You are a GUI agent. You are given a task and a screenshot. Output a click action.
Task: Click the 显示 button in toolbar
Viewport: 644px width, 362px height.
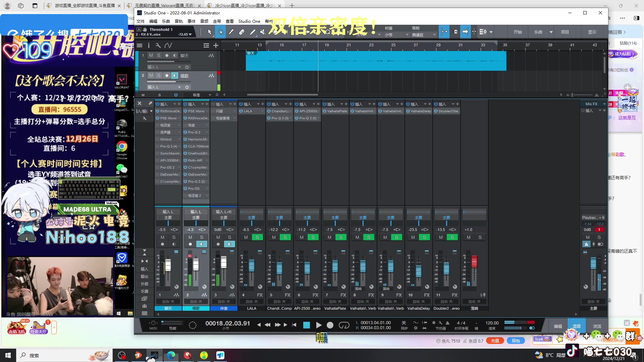coord(592,32)
